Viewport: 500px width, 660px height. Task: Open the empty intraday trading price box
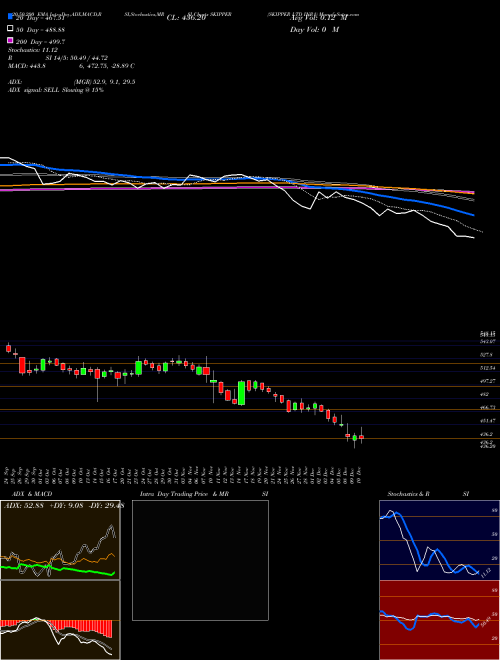click(200, 560)
